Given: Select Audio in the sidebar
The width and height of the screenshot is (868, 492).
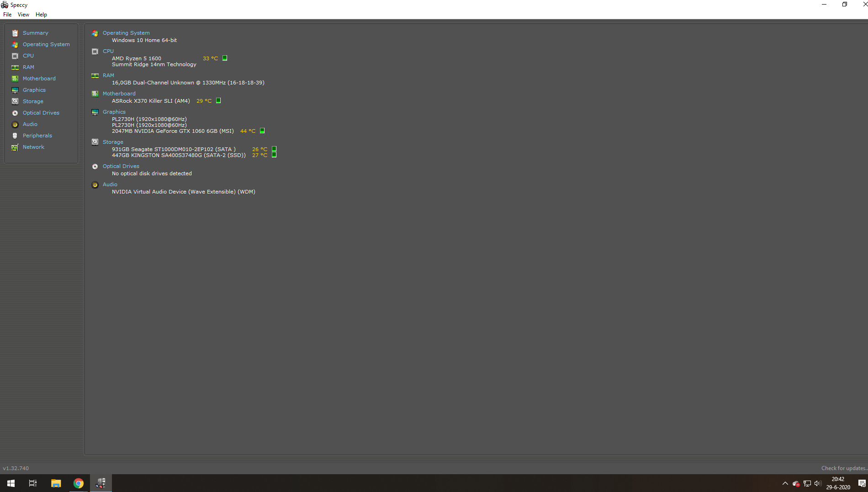Looking at the screenshot, I should point(30,124).
